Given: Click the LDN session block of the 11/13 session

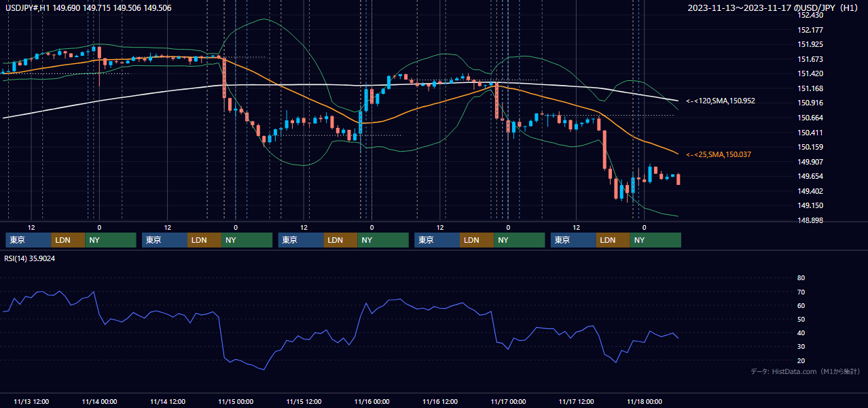Looking at the screenshot, I should 69,240.
